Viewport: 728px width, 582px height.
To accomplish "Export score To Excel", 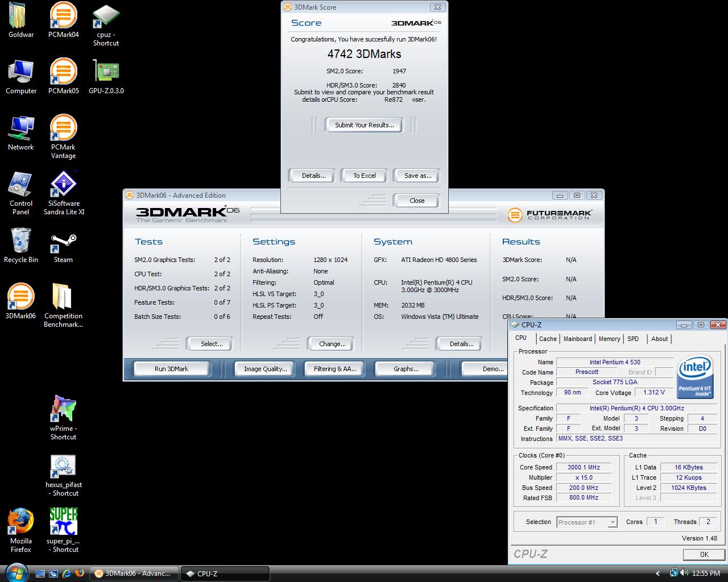I will pyautogui.click(x=364, y=176).
